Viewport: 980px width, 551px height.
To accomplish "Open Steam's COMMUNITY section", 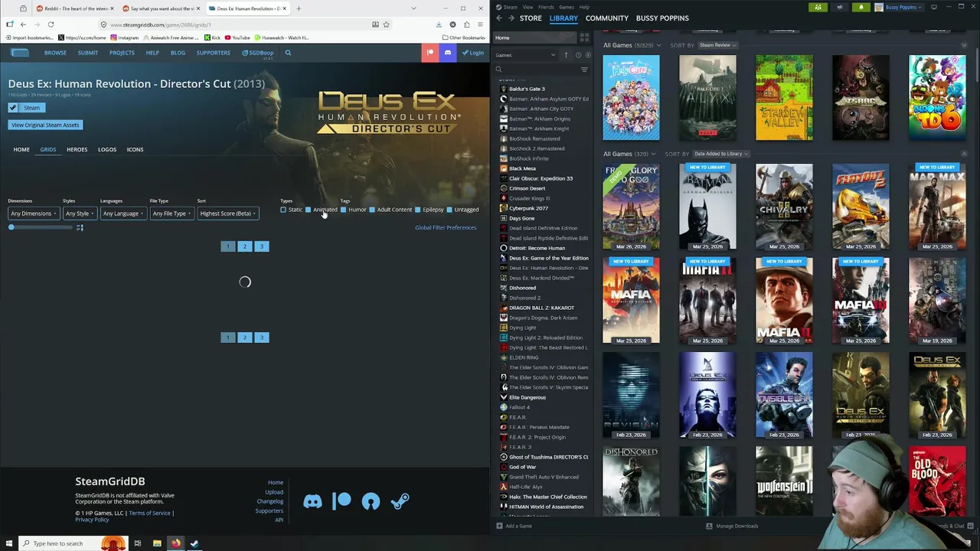I will click(x=607, y=18).
